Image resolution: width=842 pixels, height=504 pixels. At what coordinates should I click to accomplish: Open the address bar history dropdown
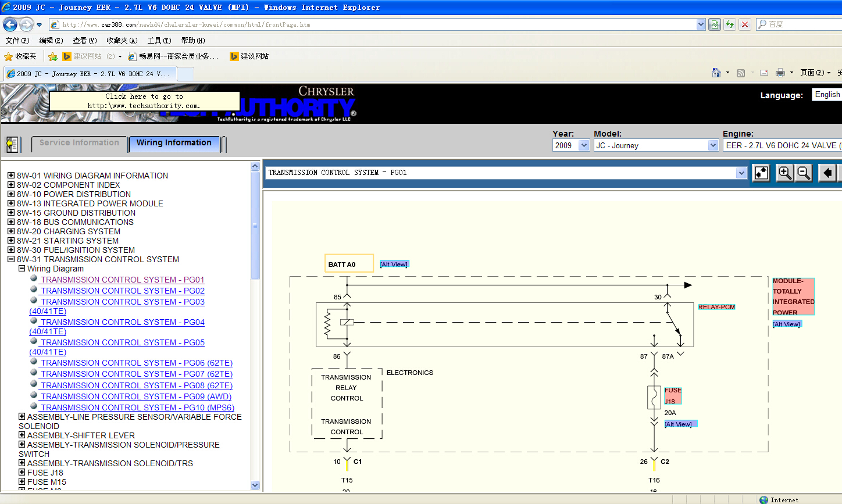[701, 24]
